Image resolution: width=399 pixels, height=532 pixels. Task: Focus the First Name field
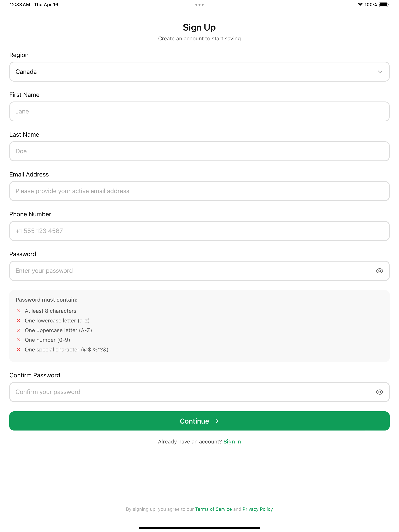click(199, 111)
